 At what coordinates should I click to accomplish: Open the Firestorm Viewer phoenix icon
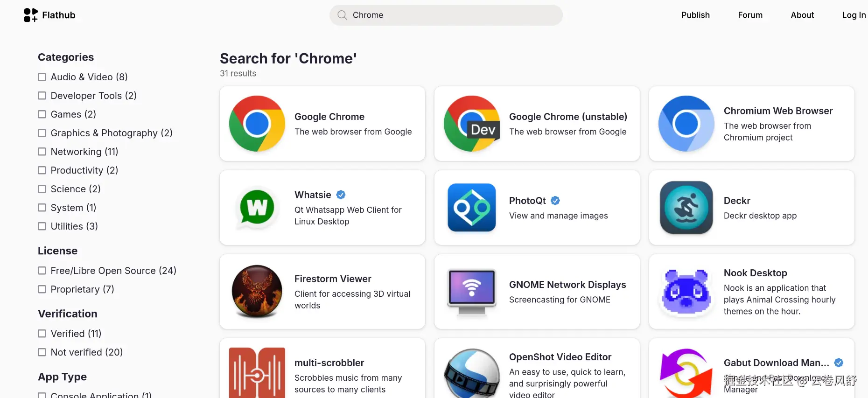[257, 292]
